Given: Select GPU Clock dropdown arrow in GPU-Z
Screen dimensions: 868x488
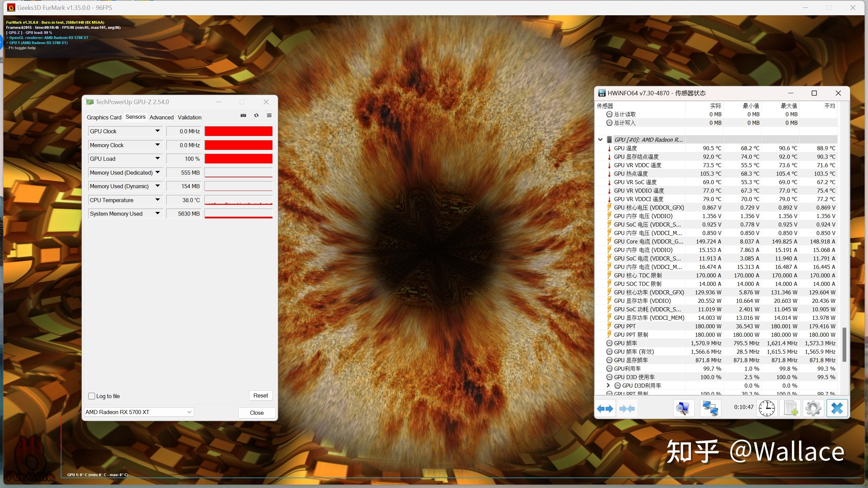Looking at the screenshot, I should (157, 131).
